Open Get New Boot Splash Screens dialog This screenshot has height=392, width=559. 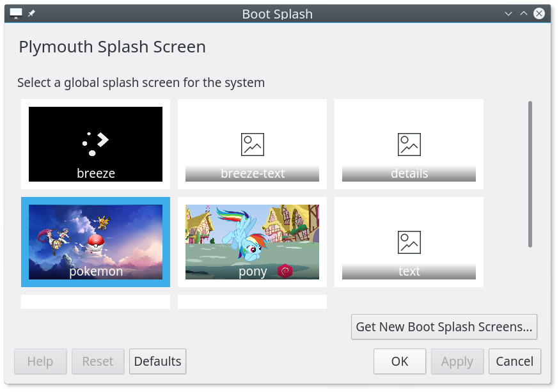444,327
